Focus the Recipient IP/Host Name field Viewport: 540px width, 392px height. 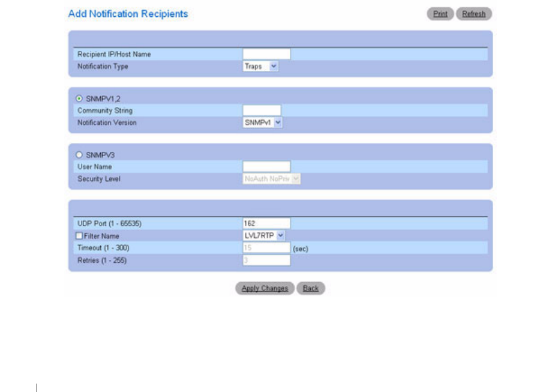pos(266,54)
